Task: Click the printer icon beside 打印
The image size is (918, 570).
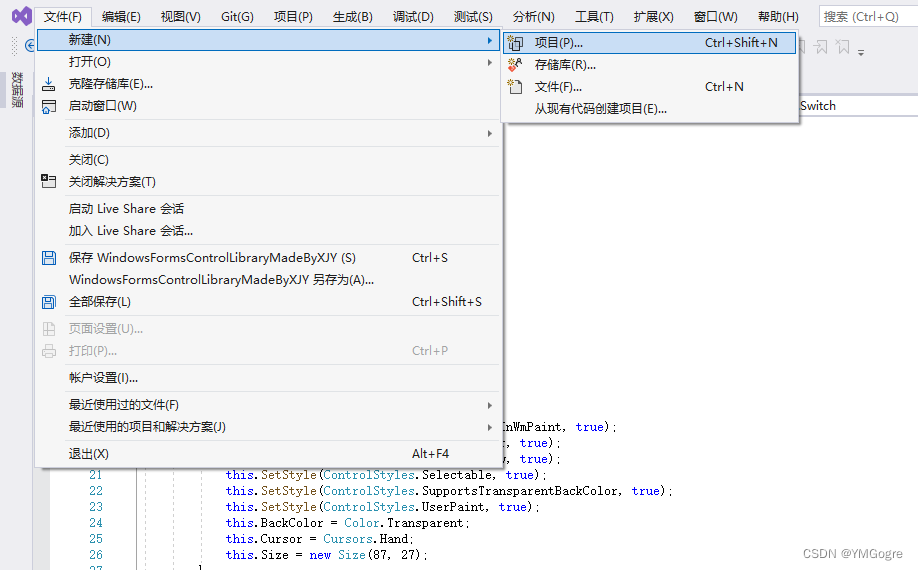Action: (x=49, y=351)
